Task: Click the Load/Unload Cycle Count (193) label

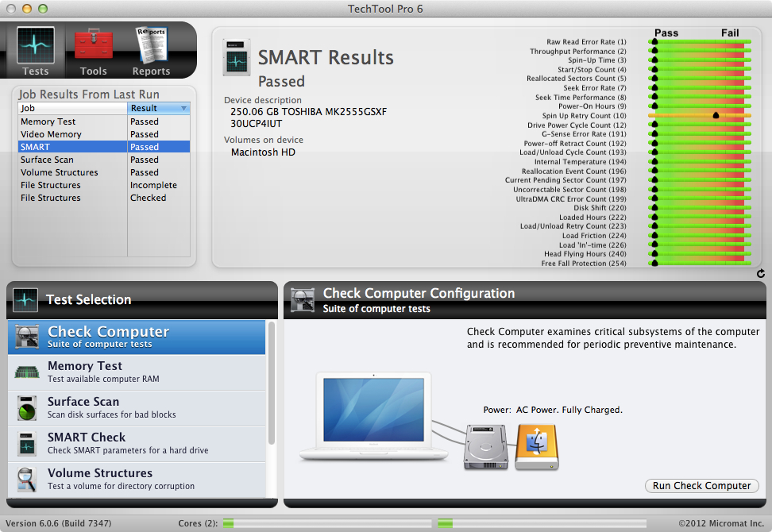Action: click(x=573, y=152)
